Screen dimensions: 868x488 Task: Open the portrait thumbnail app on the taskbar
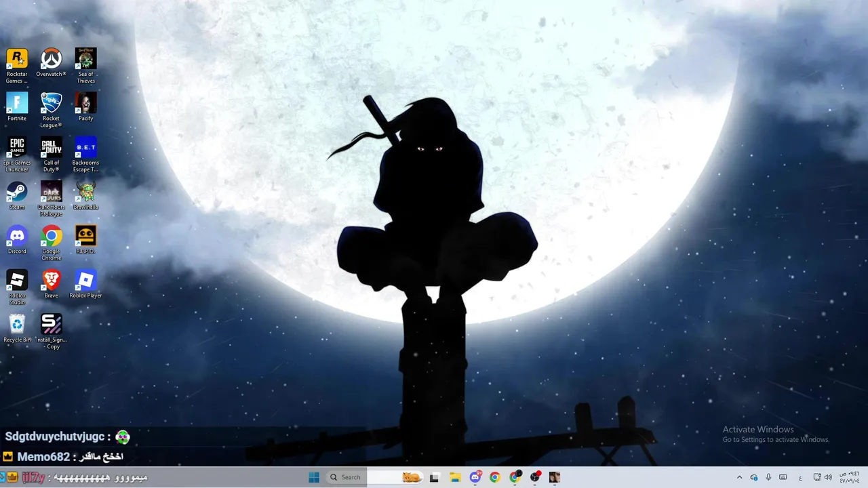[555, 477]
